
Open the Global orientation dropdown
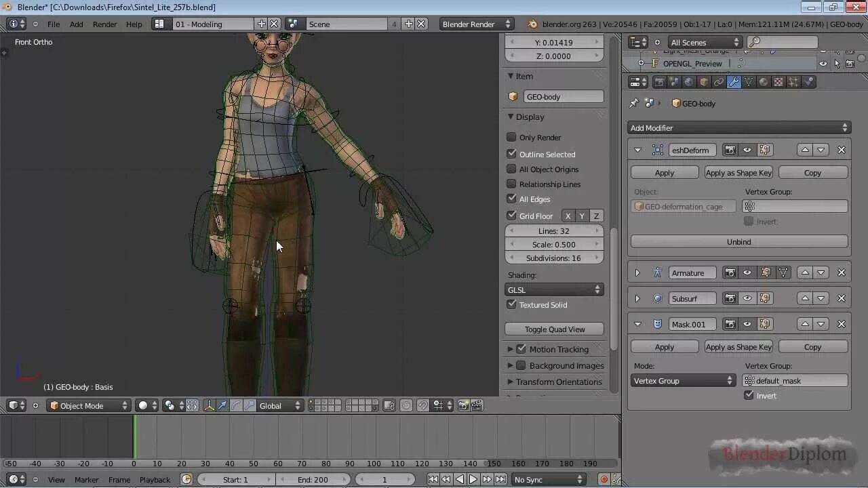(x=280, y=405)
